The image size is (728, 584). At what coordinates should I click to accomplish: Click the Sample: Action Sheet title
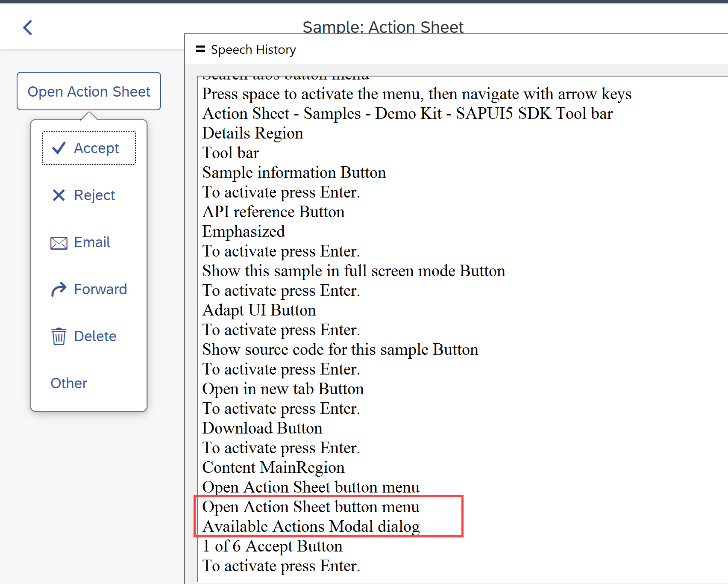point(383,27)
